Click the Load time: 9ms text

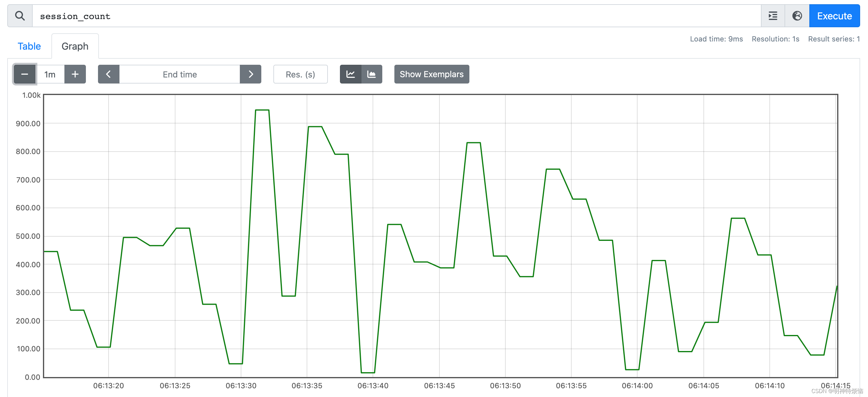point(716,39)
